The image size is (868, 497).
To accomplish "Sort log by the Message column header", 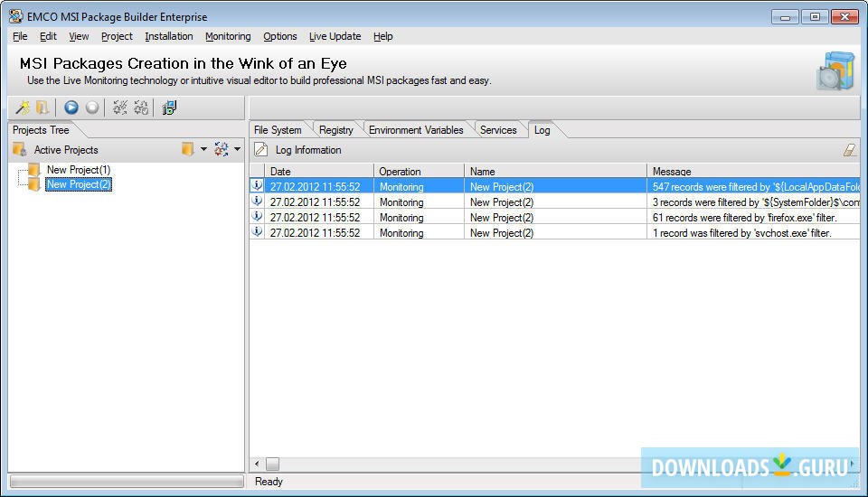I will click(753, 171).
